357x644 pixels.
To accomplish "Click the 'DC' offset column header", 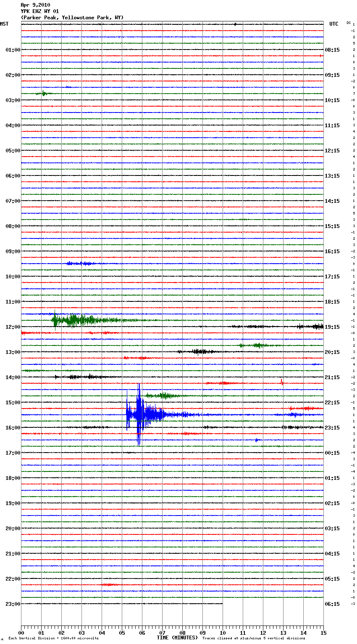I will [x=349, y=23].
